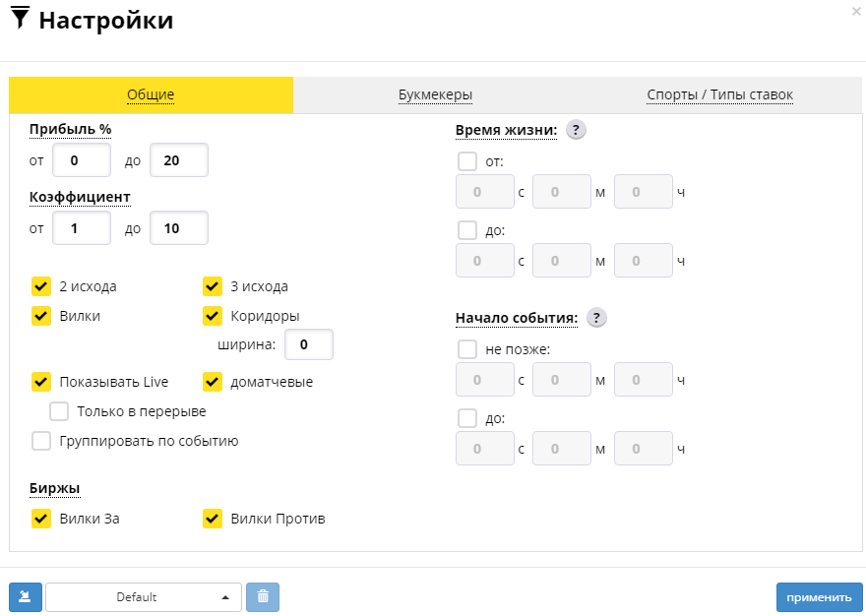Click the применить button

(819, 597)
